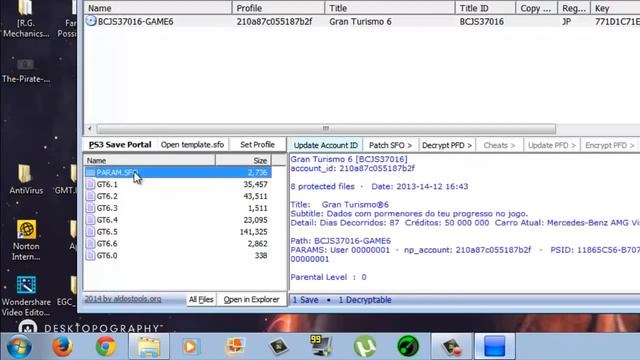This screenshot has width=640, height=360.
Task: Open Windows Explorer from the taskbar
Action: pos(149,346)
